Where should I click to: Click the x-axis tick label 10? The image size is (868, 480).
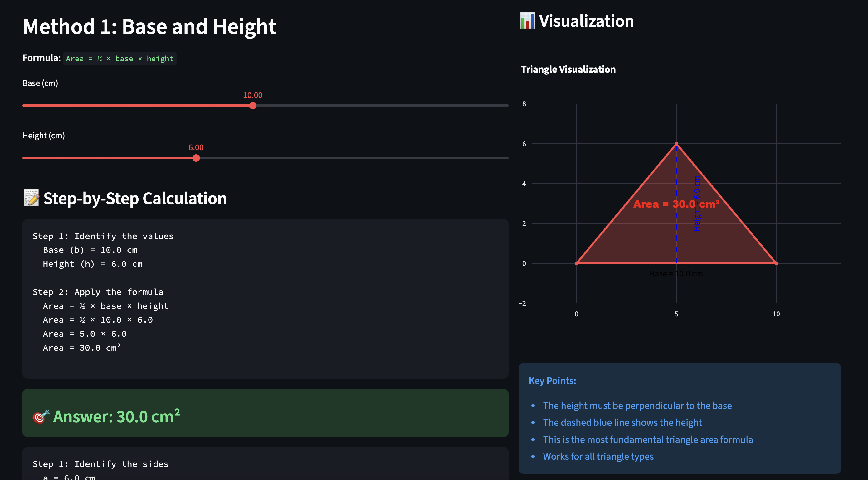pos(776,314)
